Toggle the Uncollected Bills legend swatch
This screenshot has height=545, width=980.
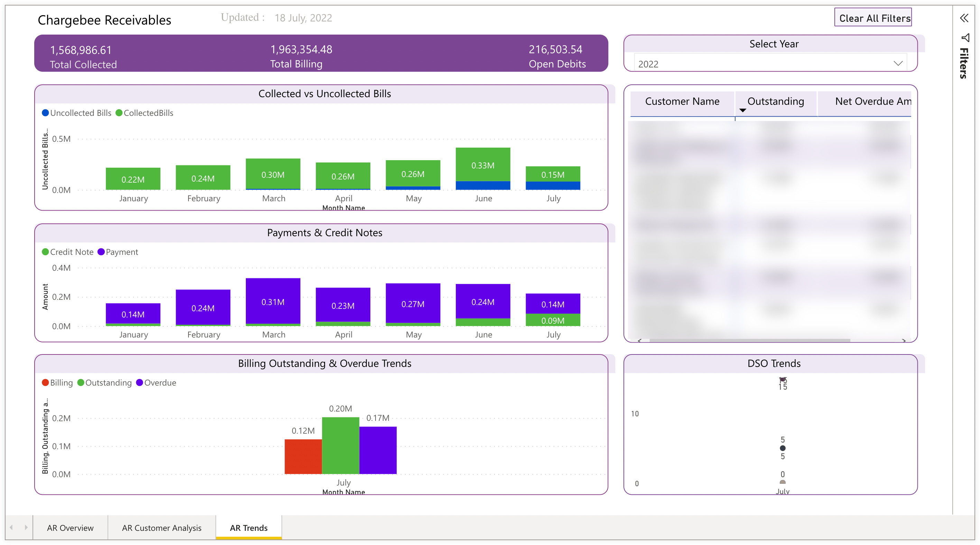click(x=45, y=113)
